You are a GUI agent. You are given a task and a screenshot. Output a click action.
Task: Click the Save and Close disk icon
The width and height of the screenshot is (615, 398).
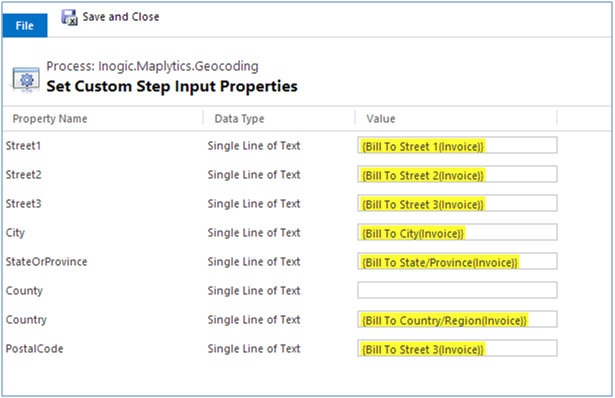click(69, 17)
